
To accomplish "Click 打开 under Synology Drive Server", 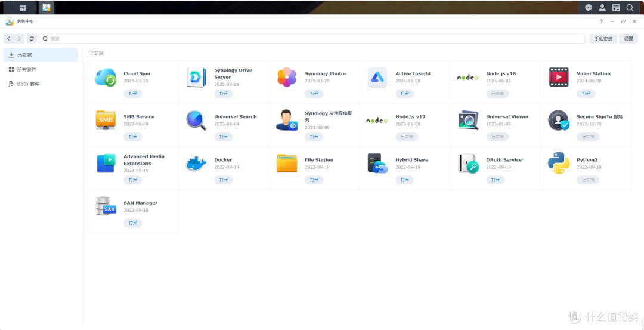I will (224, 94).
